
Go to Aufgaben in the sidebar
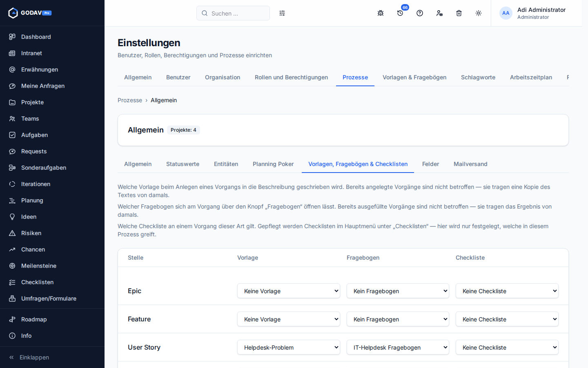point(52,135)
